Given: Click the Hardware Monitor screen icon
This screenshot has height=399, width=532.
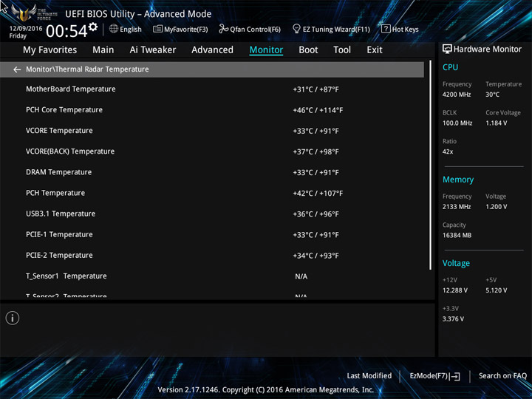Looking at the screenshot, I should [x=447, y=50].
